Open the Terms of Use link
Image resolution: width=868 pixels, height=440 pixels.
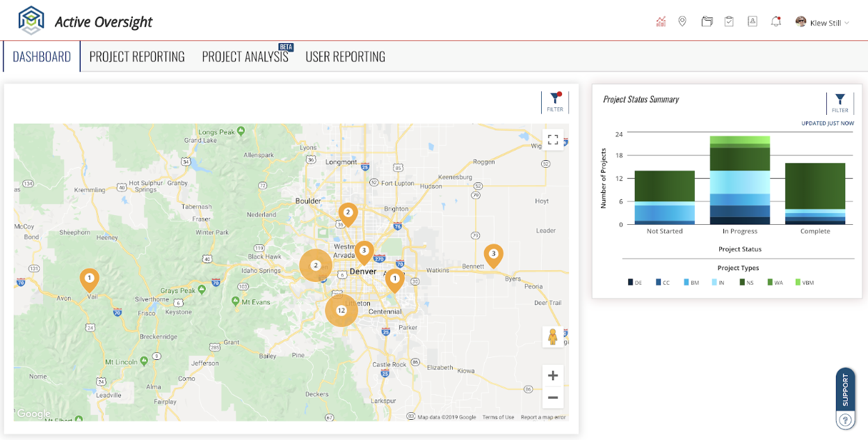[x=498, y=416]
